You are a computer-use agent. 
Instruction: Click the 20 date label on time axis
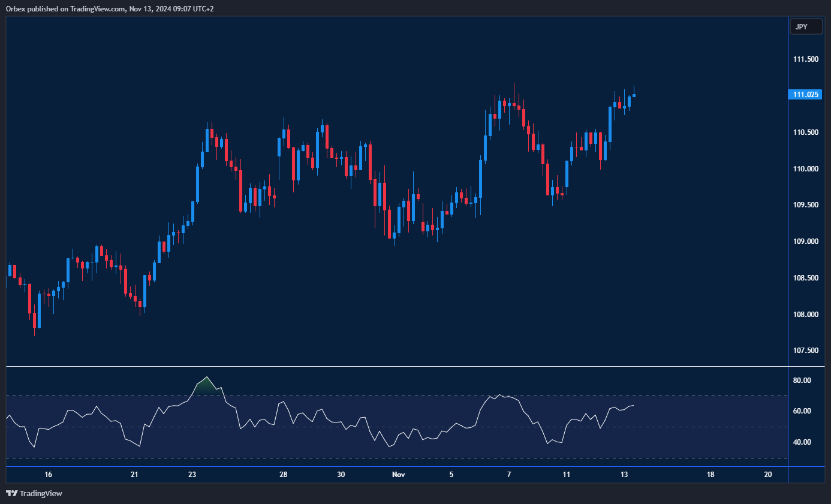(768, 475)
